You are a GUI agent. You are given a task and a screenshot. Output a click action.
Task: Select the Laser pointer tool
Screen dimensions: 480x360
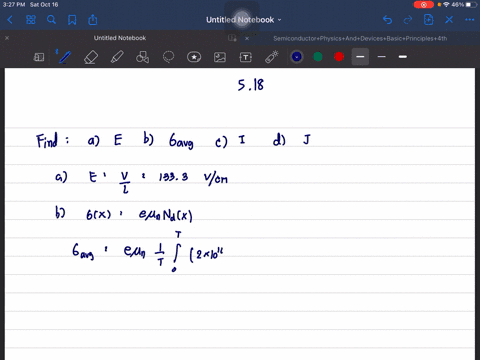272,57
